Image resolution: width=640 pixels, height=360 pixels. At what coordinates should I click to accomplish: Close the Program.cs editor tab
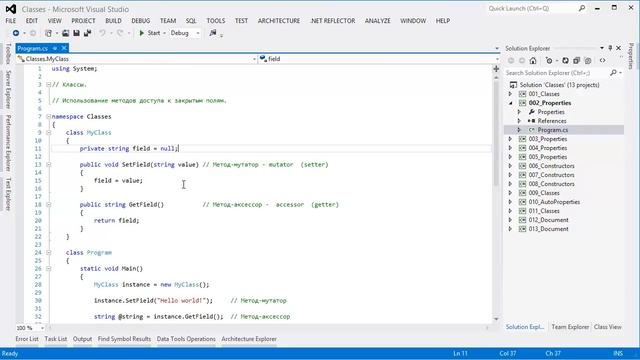point(64,48)
